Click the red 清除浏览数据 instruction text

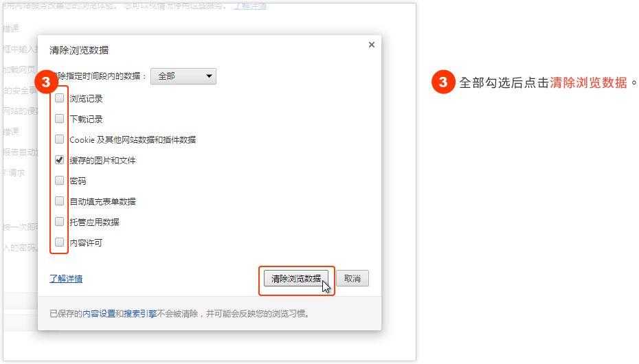point(588,83)
